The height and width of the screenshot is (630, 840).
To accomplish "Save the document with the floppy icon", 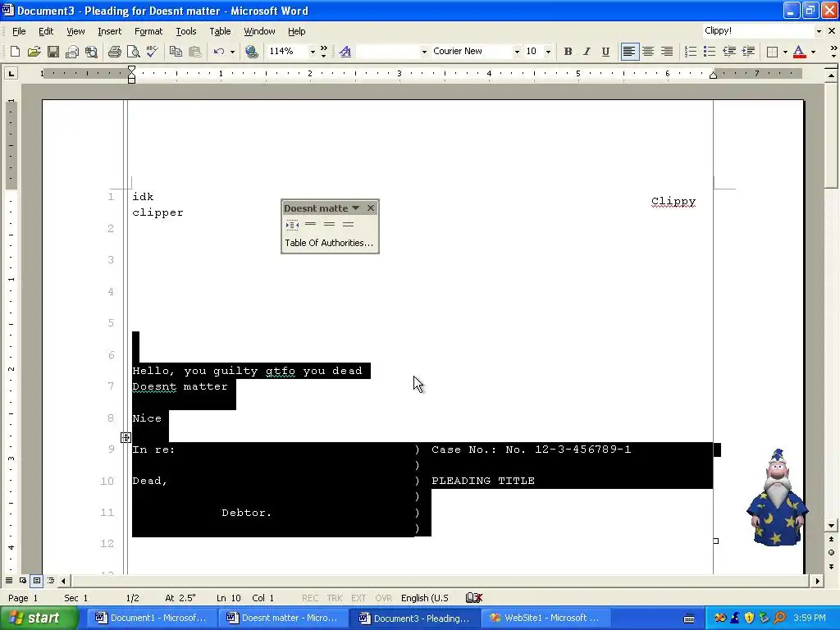I will tap(53, 52).
